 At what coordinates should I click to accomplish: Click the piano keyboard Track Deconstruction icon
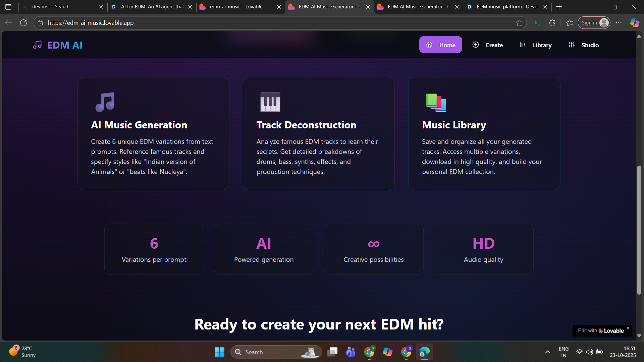270,102
